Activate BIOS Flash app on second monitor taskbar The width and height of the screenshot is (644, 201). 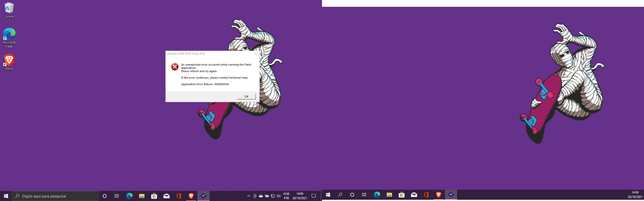point(451,195)
